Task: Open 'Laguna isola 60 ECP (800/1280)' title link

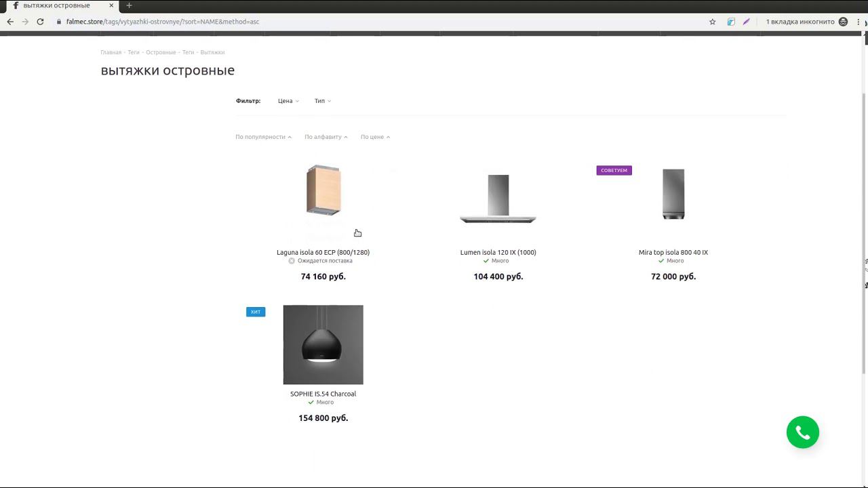Action: click(x=323, y=252)
